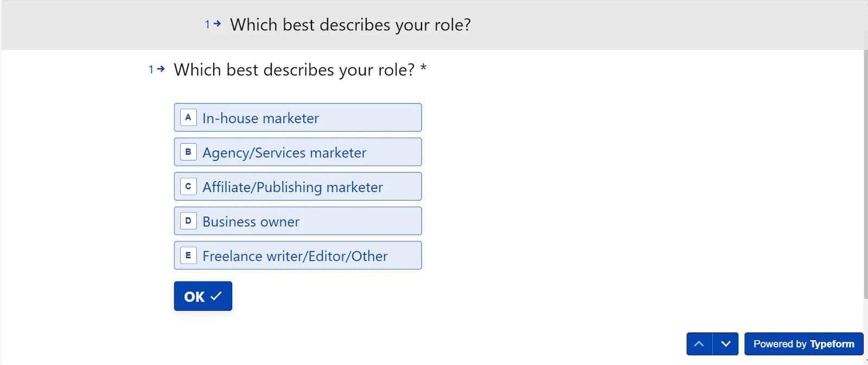Confirm the answer with the OK button
Viewport: 868px width, 365px height.
tap(203, 296)
